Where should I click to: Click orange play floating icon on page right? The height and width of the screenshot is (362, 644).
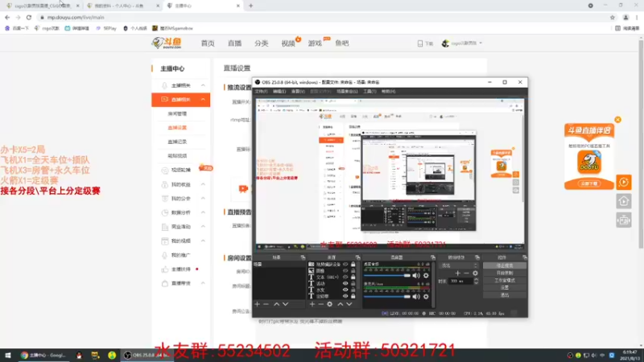(x=623, y=183)
